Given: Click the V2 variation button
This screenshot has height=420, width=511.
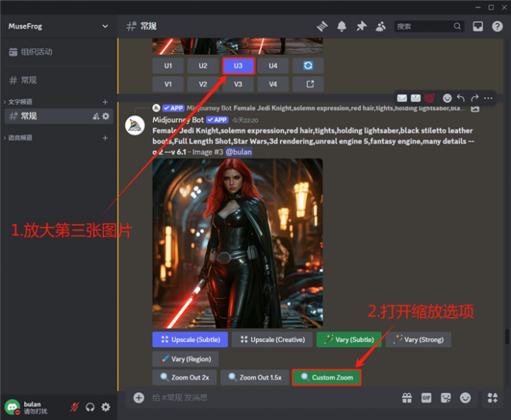Looking at the screenshot, I should 203,84.
